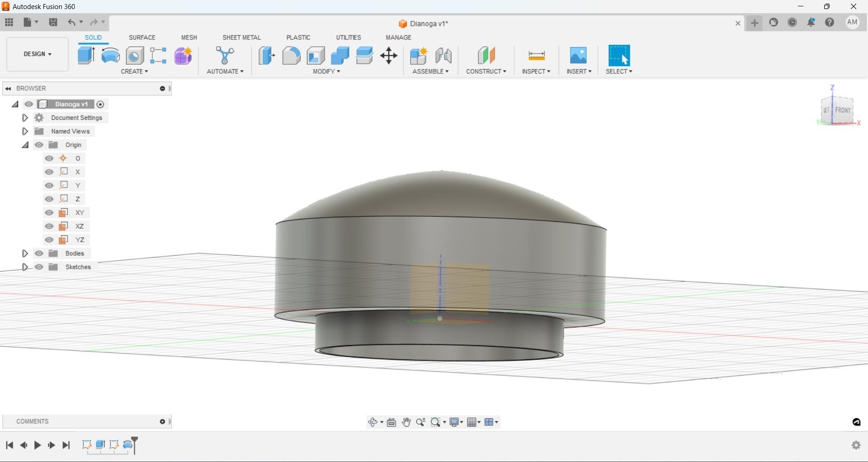Jump to the timeline end
This screenshot has height=462, width=868.
(66, 445)
